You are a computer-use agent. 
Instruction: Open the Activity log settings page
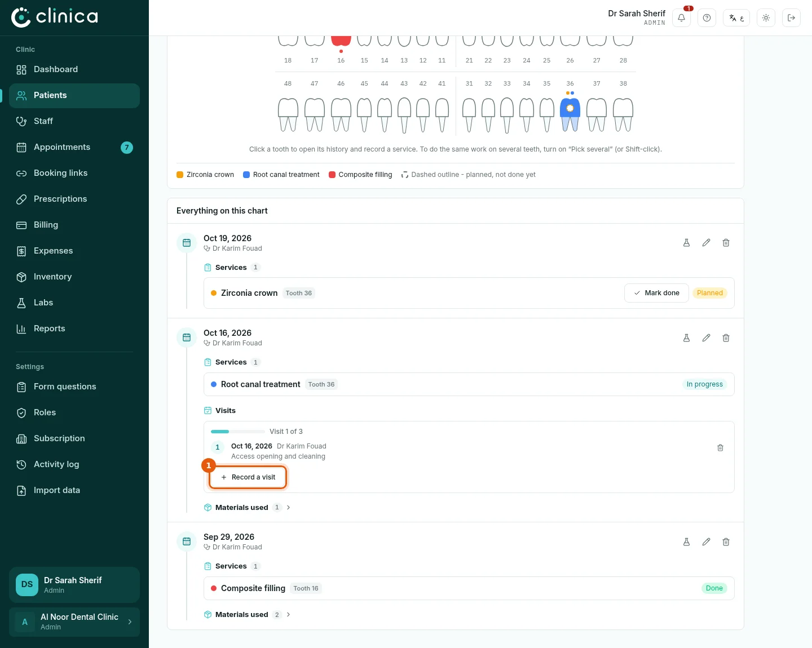click(x=74, y=465)
